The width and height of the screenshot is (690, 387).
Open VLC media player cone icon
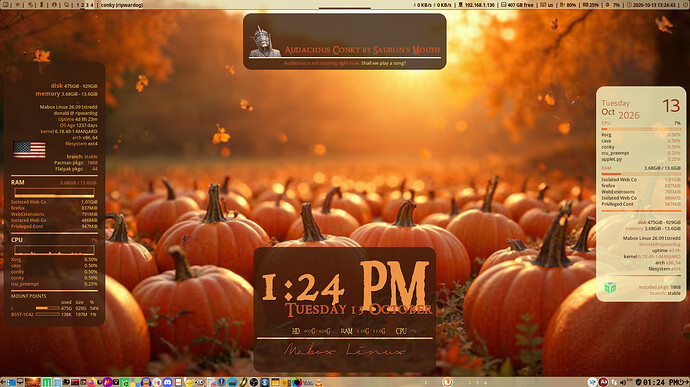(x=319, y=382)
